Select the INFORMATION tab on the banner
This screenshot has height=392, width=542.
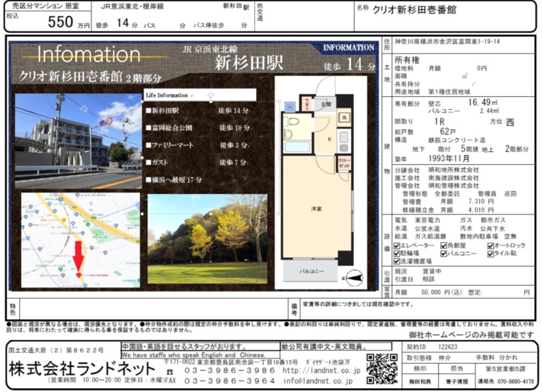coord(349,48)
